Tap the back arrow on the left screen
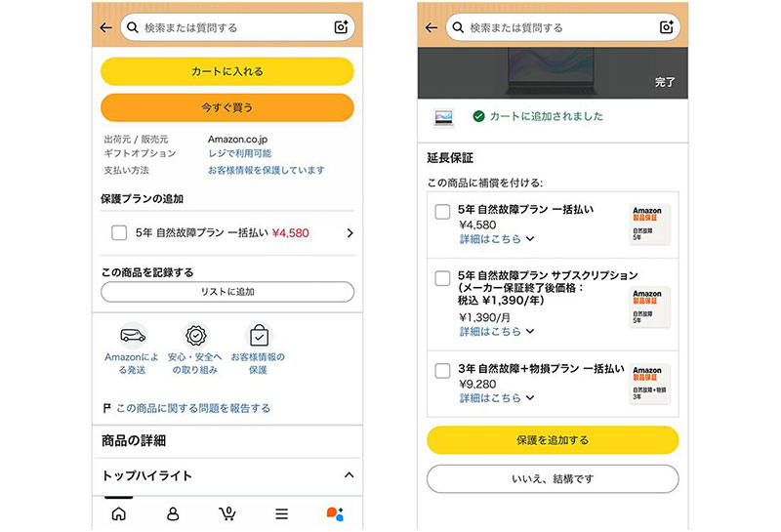The height and width of the screenshot is (532, 781). (x=105, y=28)
